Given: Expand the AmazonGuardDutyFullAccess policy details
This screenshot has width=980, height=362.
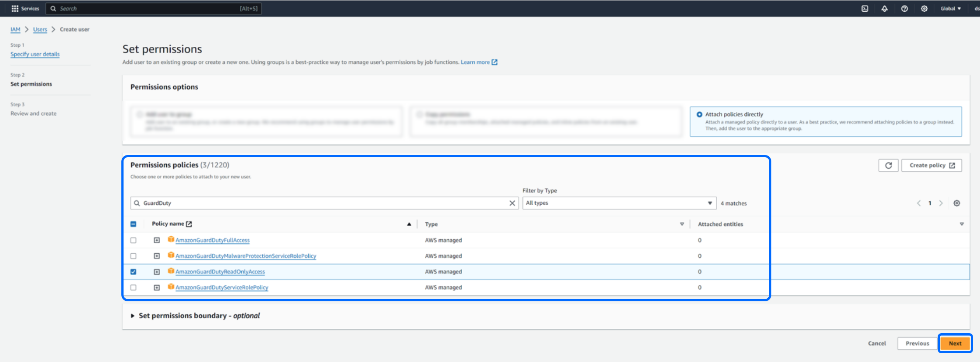Looking at the screenshot, I should [157, 240].
